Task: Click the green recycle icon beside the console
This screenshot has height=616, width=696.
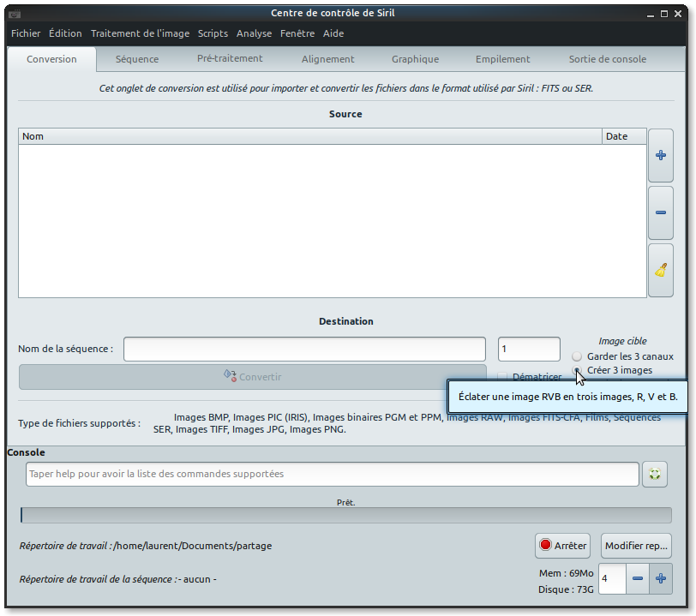Action: point(655,474)
